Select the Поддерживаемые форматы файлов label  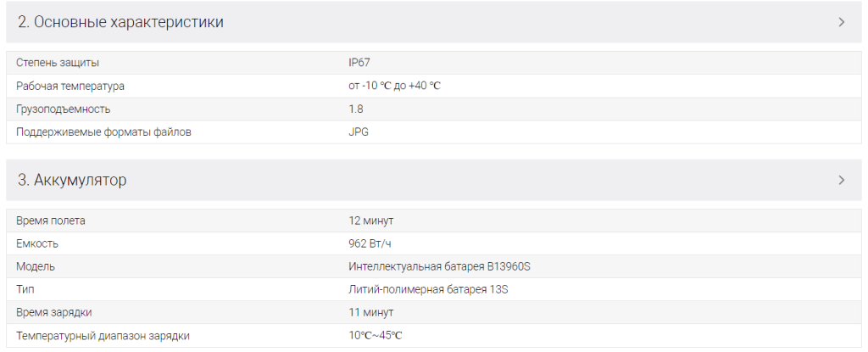click(103, 131)
